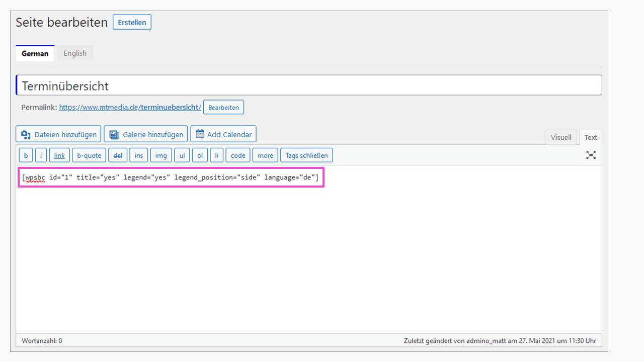
Task: Insert image using img quicktag
Action: coord(161,155)
